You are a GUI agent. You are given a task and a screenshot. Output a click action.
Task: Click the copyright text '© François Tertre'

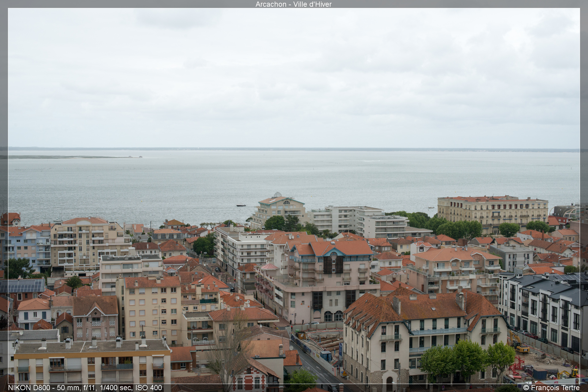pos(551,388)
